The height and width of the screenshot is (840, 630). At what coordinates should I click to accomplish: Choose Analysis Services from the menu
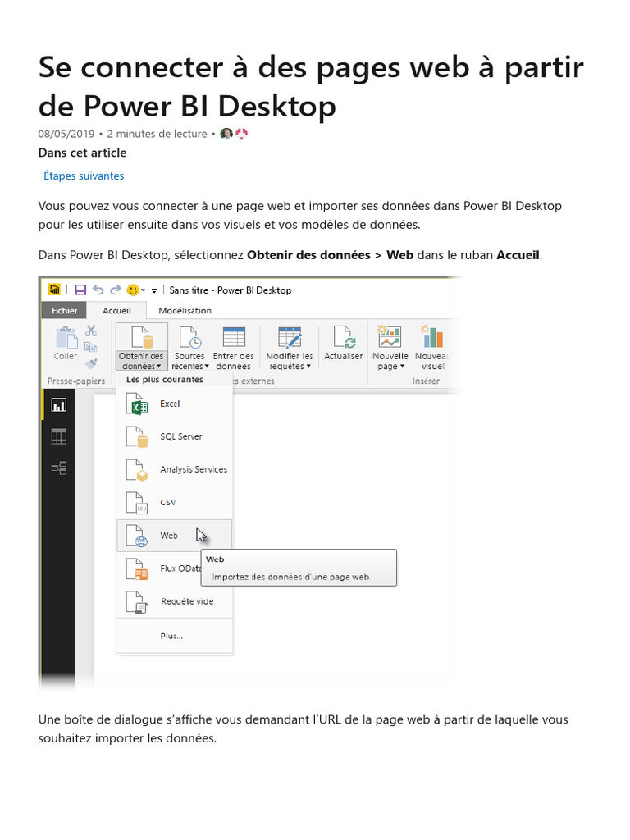(x=175, y=469)
